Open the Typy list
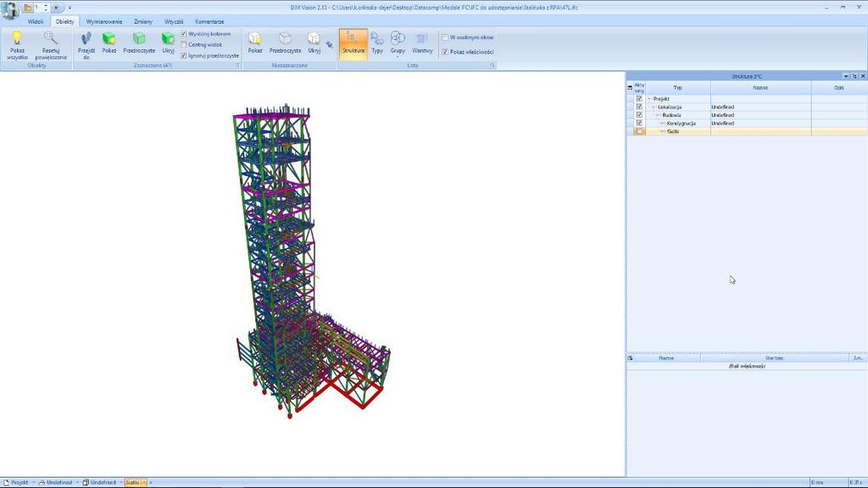 [x=377, y=43]
